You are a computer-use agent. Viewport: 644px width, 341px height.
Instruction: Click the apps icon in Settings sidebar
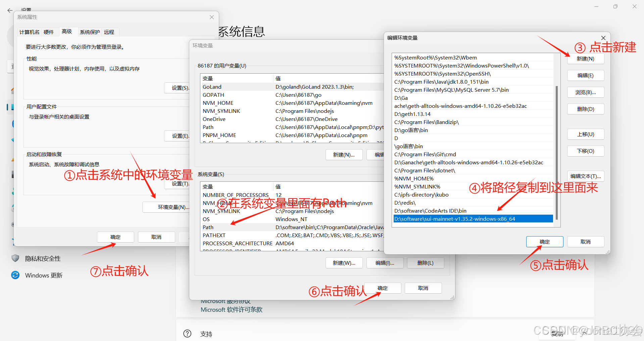13,174
